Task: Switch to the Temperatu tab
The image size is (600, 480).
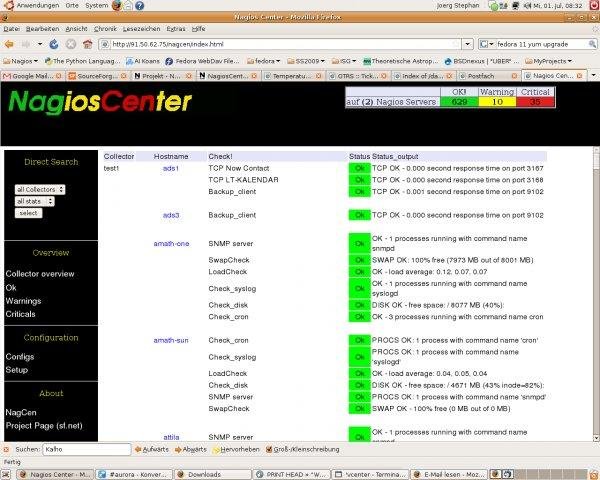Action: coord(293,76)
